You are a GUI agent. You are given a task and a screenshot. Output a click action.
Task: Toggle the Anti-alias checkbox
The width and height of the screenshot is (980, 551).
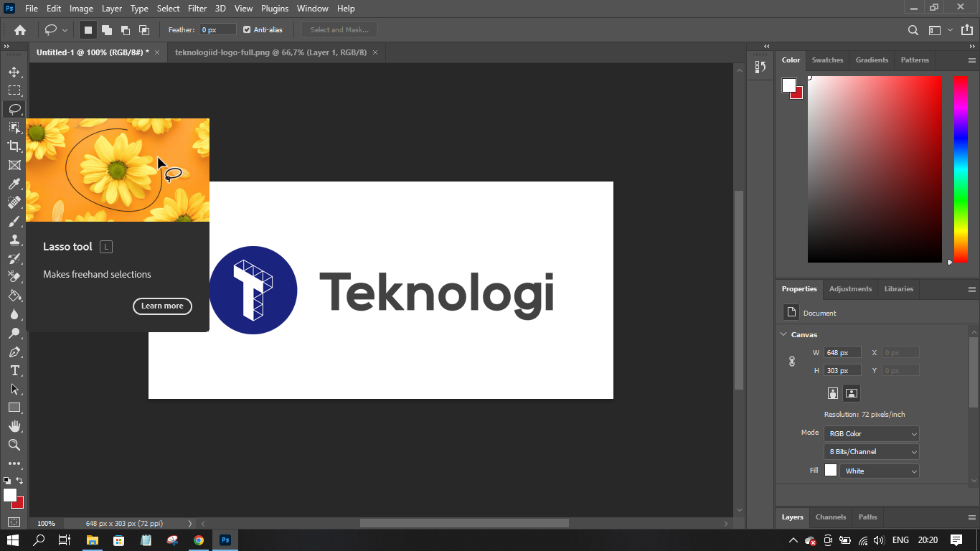click(247, 30)
